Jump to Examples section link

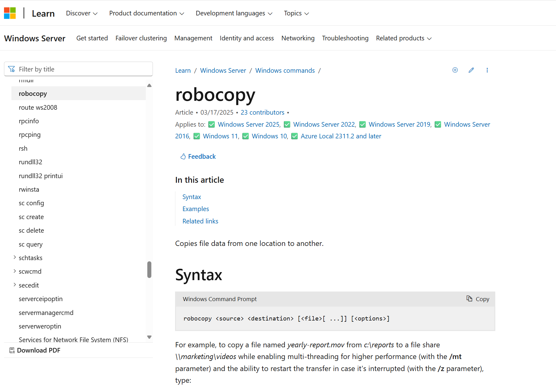click(x=195, y=209)
